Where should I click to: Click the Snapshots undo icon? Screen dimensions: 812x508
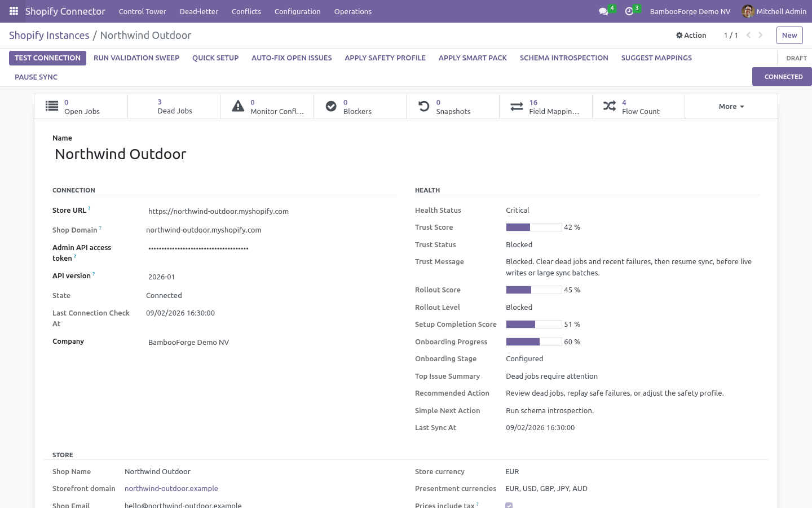click(423, 106)
